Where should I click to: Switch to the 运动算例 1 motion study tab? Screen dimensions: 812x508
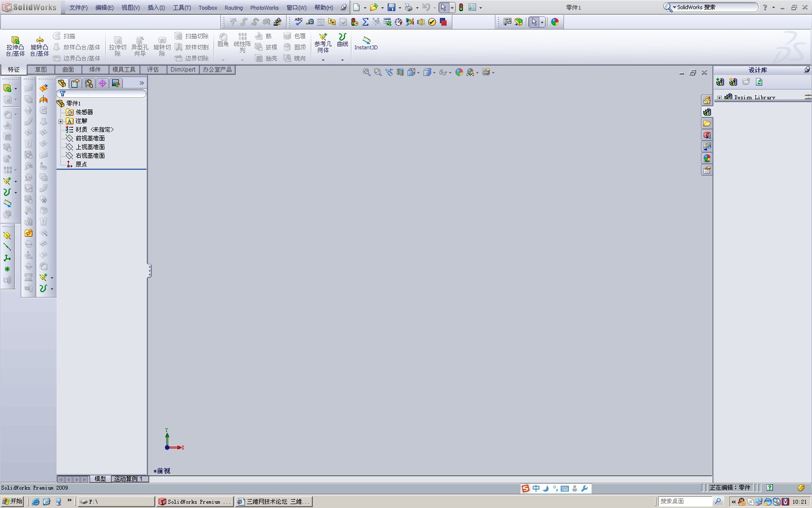pyautogui.click(x=129, y=479)
